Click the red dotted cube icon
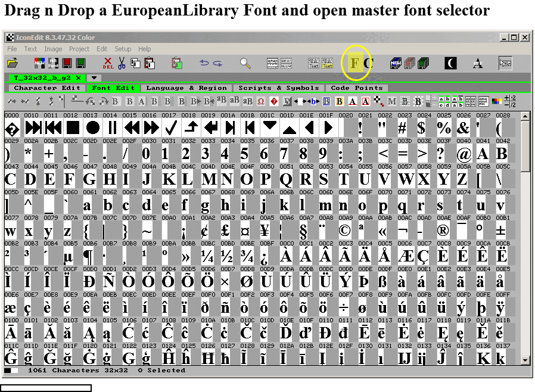Image resolution: width=535 pixels, height=392 pixels. 409,63
